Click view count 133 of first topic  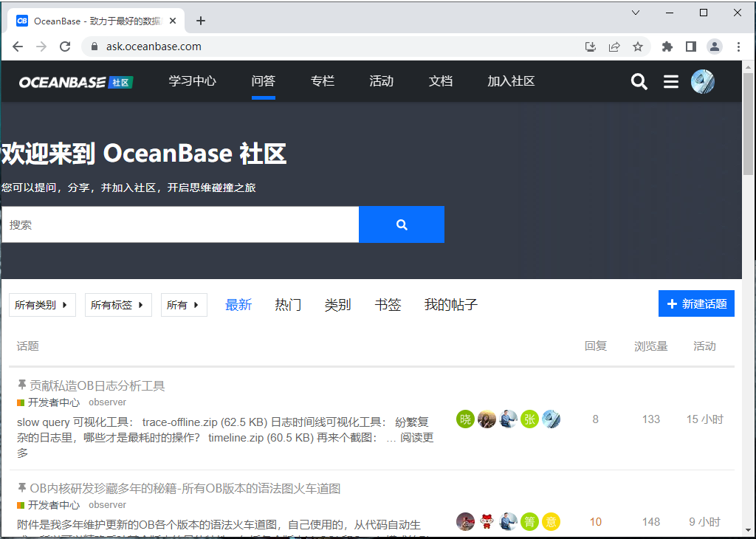click(x=651, y=419)
